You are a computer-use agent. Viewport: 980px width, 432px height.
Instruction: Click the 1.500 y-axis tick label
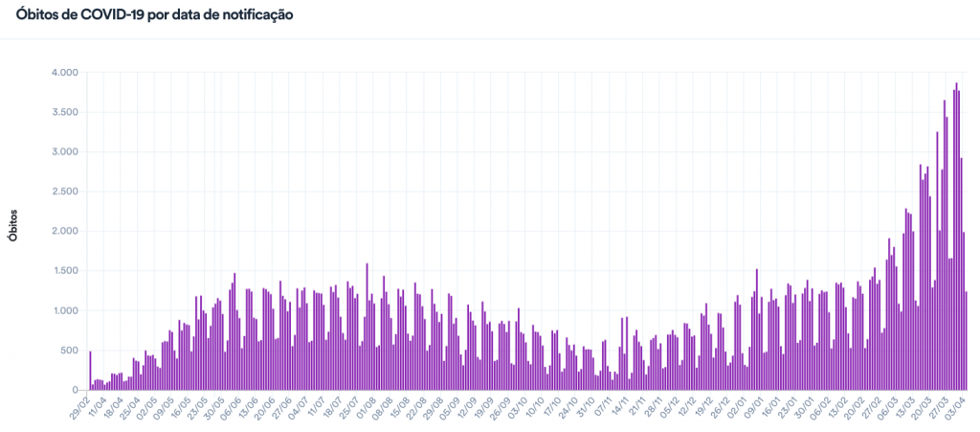(65, 271)
